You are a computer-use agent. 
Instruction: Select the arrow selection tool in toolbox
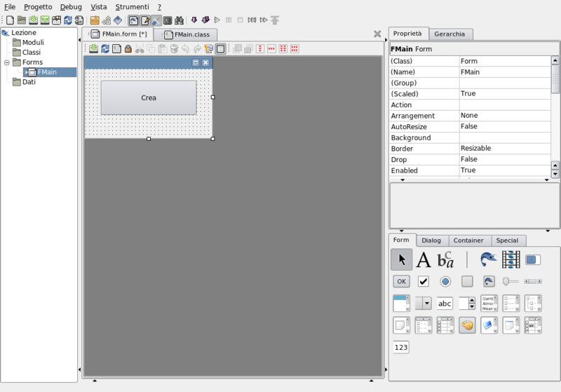(401, 259)
